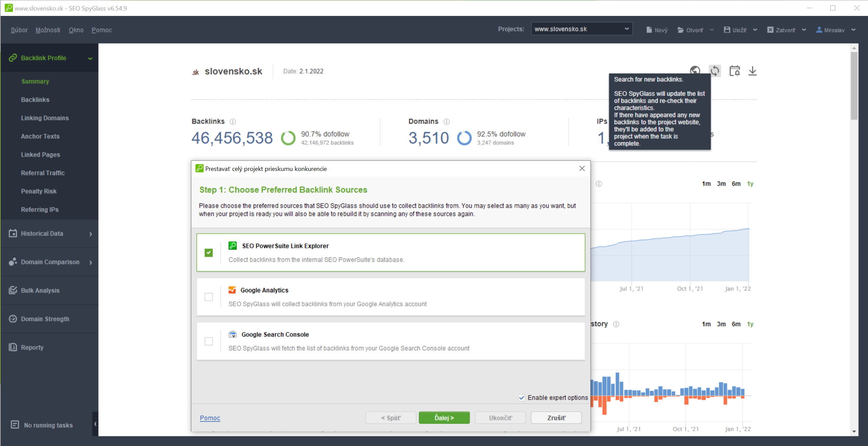Viewport: 868px width, 446px height.
Task: Select 3m range on upper chart
Action: [721, 183]
